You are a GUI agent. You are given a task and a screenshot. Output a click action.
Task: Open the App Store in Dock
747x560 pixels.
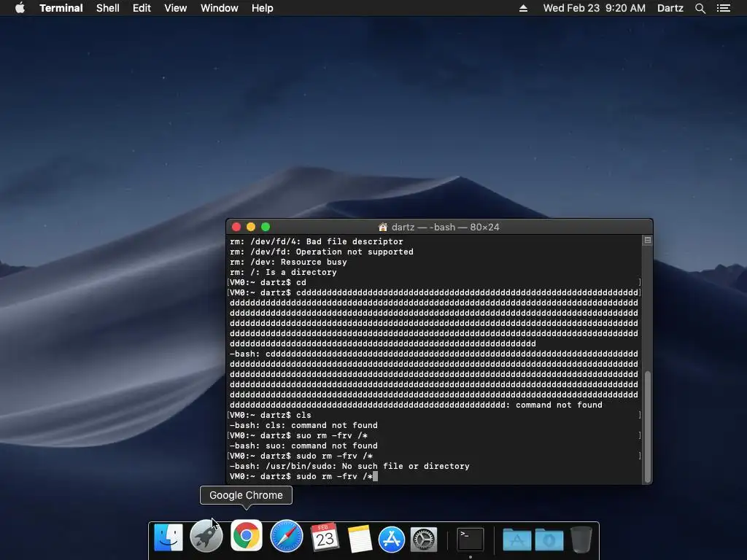392,540
